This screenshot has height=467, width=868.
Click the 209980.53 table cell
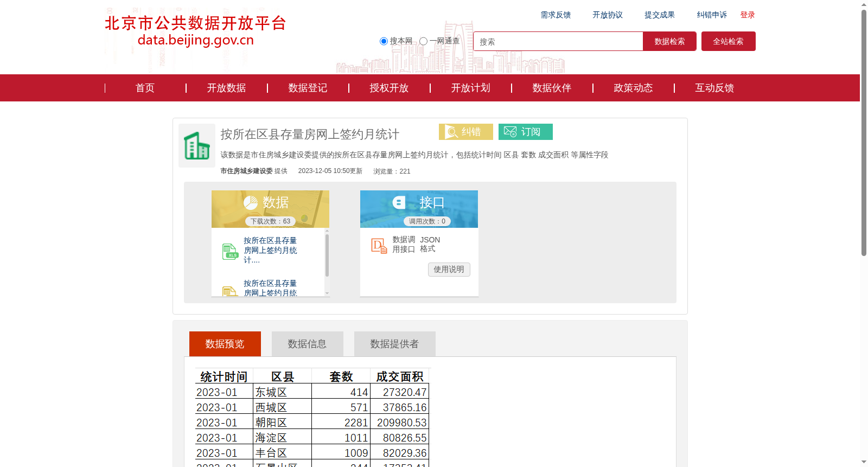point(400,422)
